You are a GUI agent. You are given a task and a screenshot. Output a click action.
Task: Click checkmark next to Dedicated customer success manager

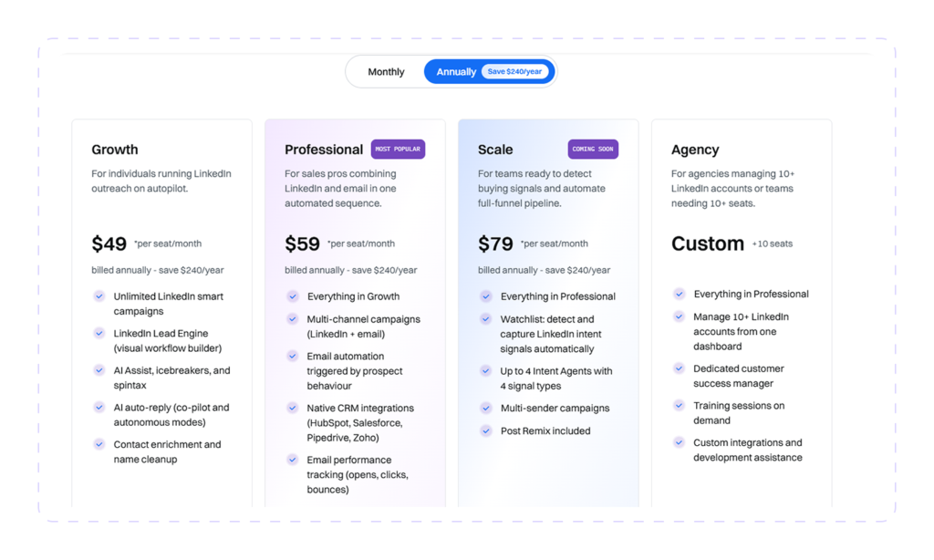coord(679,368)
